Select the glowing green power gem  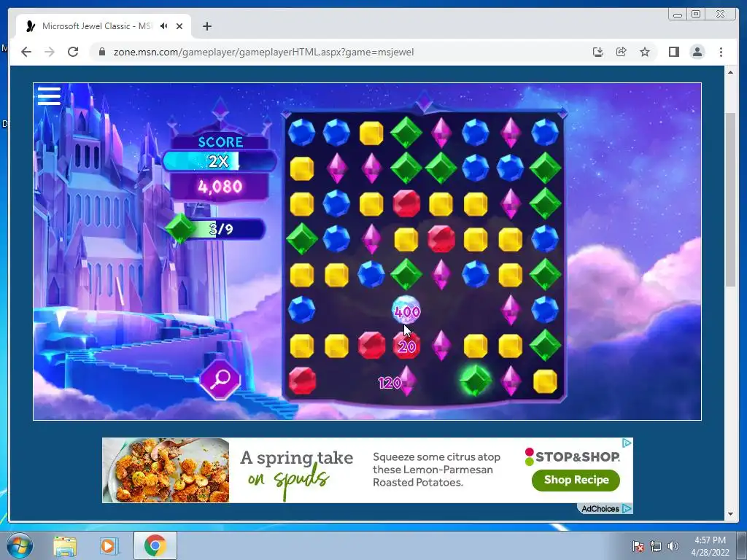[475, 380]
